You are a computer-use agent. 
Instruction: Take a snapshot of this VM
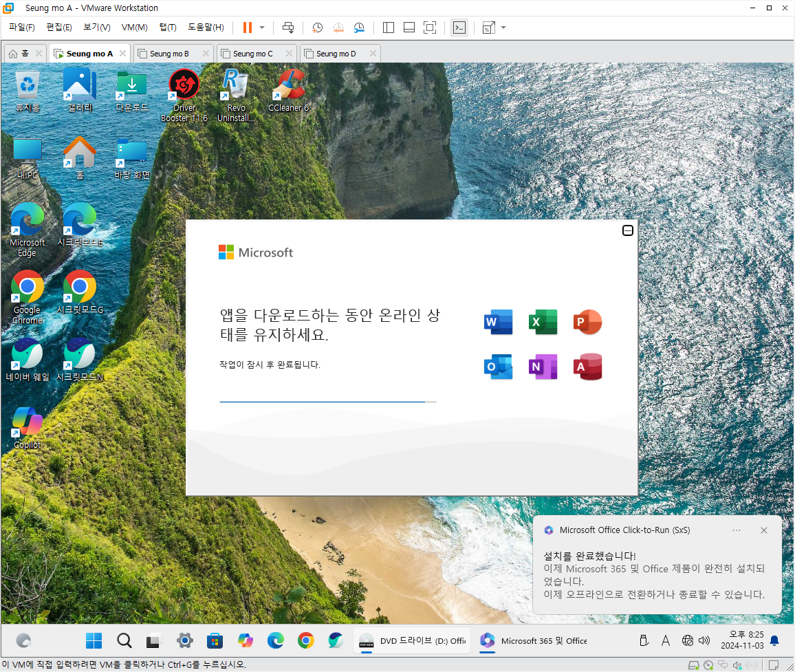point(318,28)
